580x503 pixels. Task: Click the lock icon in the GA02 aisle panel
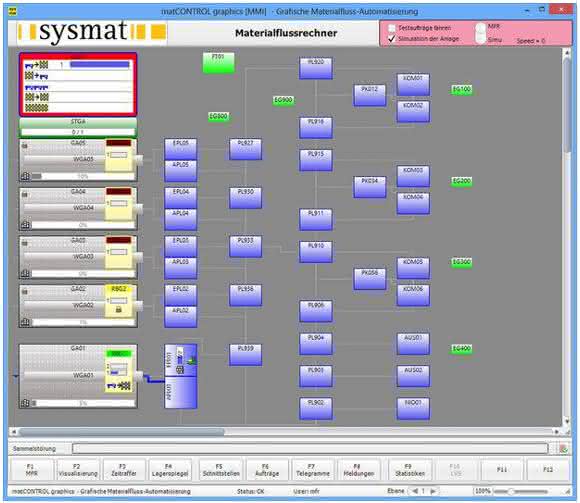coord(119,309)
